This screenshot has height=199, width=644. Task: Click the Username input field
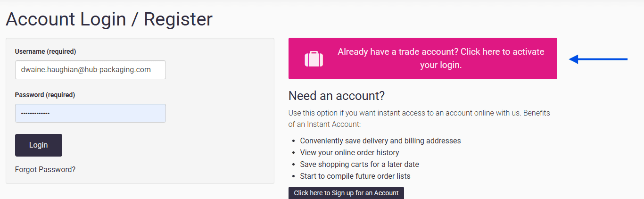[90, 70]
